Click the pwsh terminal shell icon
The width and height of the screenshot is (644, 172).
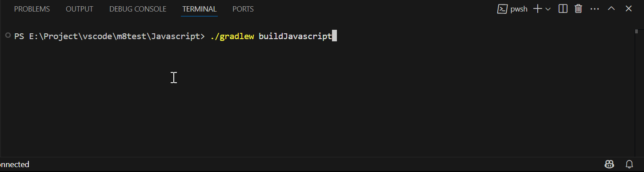click(x=502, y=9)
